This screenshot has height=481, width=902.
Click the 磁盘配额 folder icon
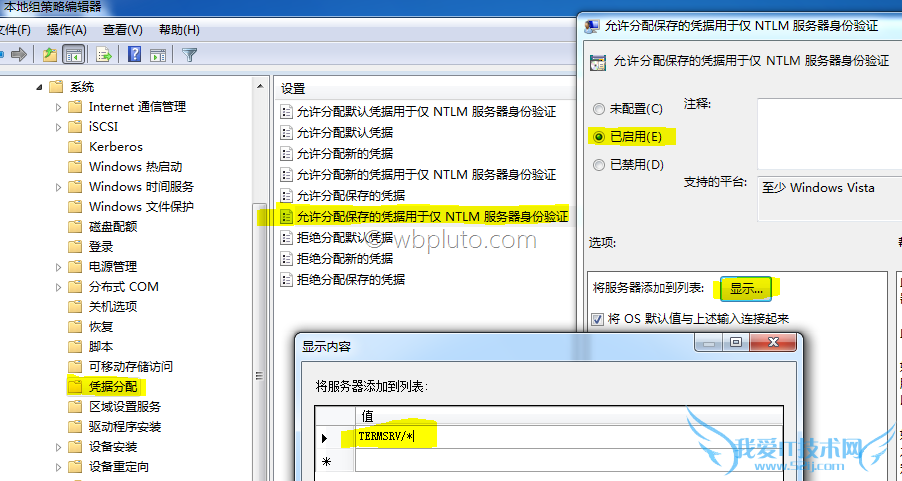pyautogui.click(x=75, y=227)
